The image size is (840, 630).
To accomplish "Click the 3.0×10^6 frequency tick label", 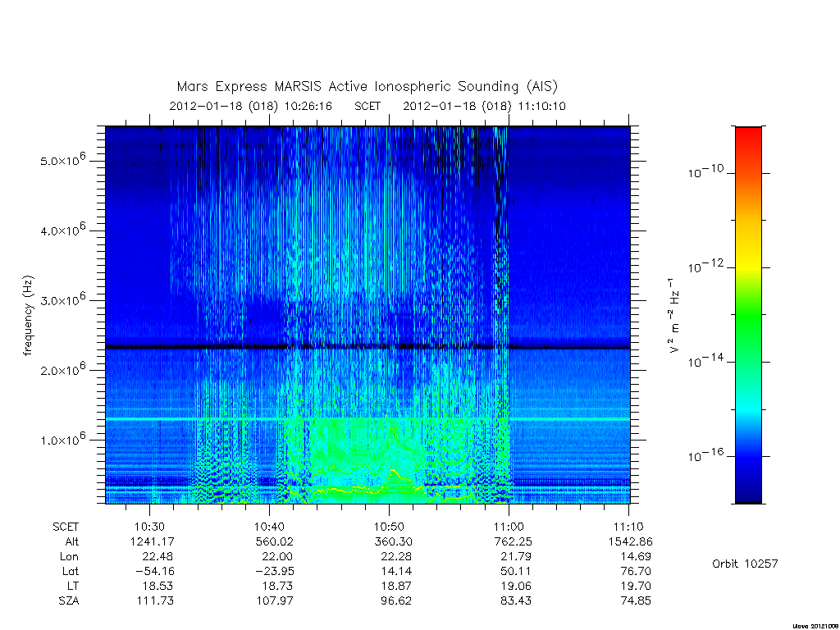I will pyautogui.click(x=62, y=299).
